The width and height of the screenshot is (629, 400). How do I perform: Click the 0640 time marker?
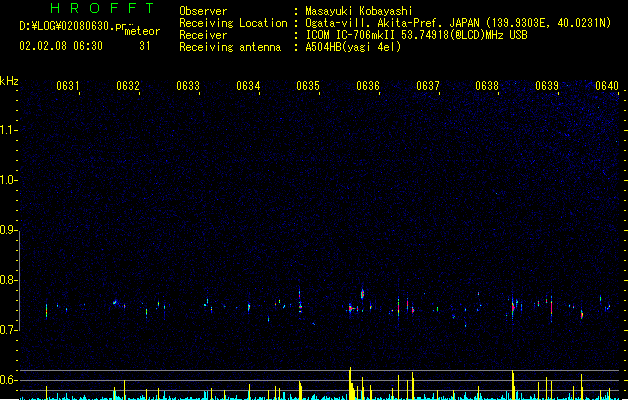[607, 86]
